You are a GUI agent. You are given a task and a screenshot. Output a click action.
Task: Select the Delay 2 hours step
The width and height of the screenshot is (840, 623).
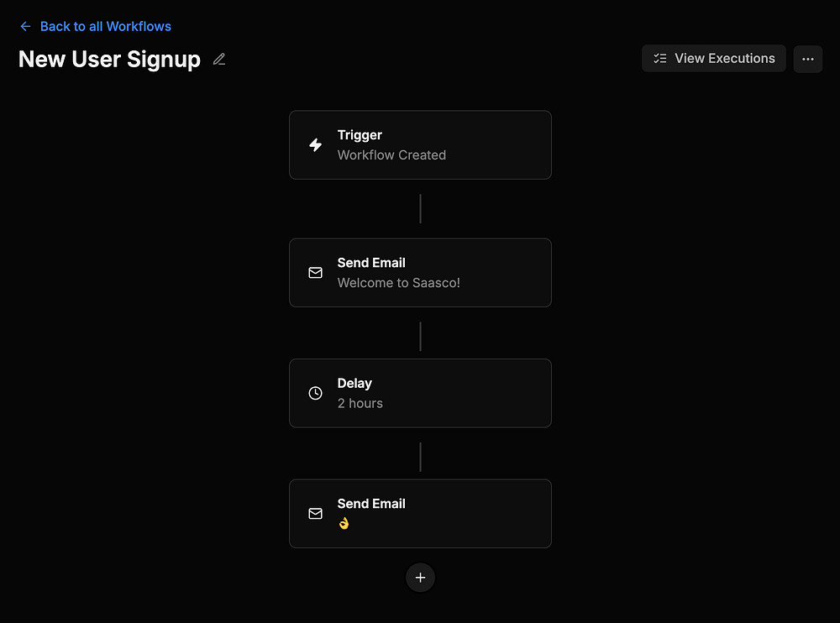coord(421,393)
